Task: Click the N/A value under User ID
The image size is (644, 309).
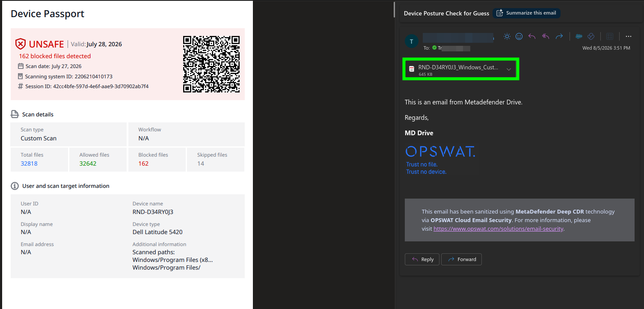Action: (26, 212)
